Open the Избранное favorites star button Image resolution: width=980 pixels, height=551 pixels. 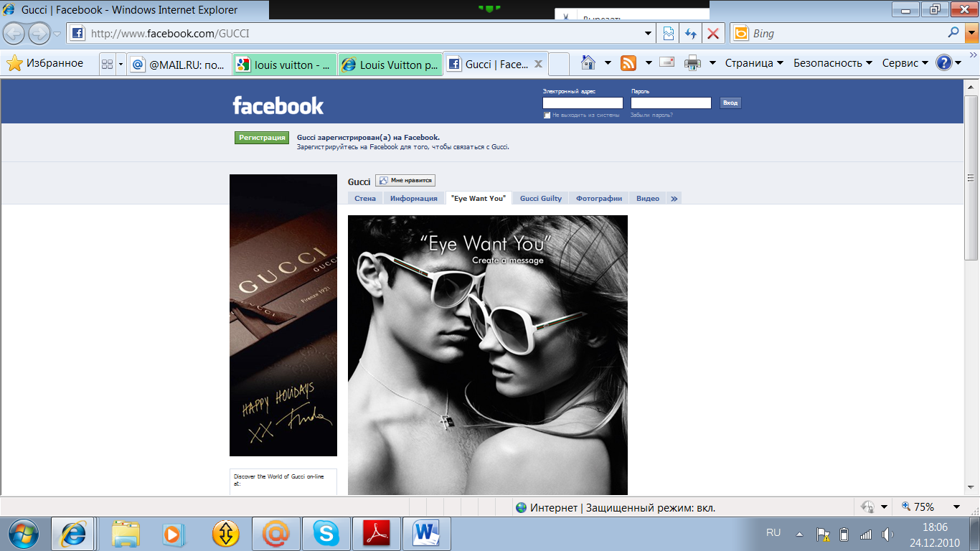(44, 63)
